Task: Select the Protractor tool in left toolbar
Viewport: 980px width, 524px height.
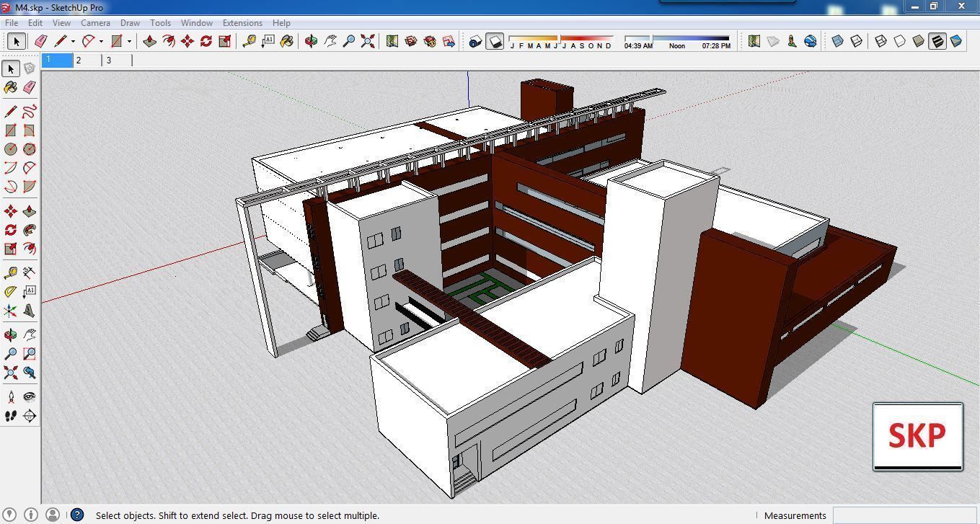Action: [11, 292]
